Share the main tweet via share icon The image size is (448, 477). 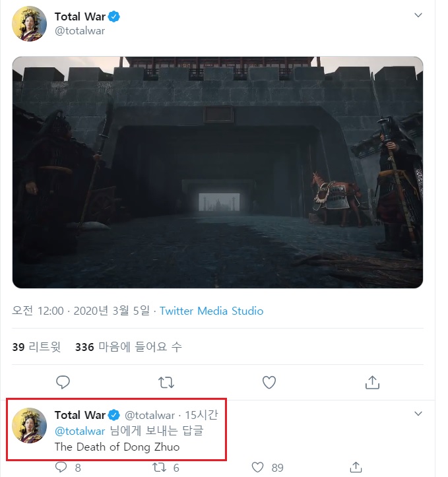pyautogui.click(x=371, y=381)
